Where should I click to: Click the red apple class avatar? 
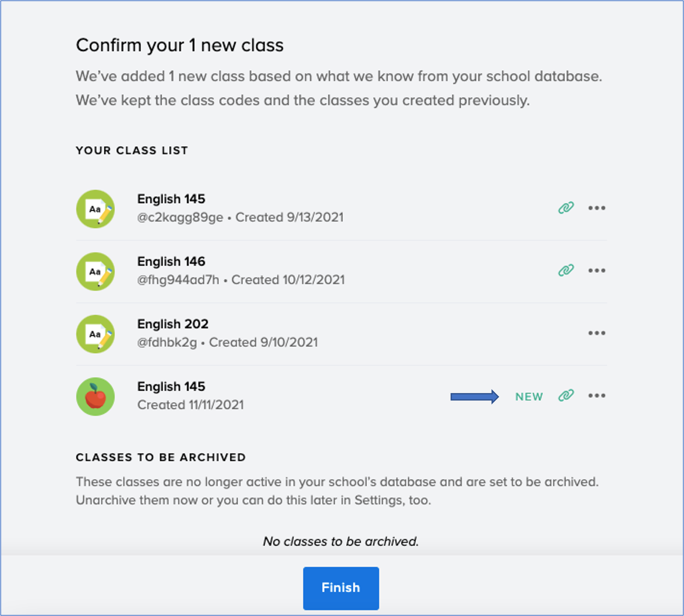(95, 397)
